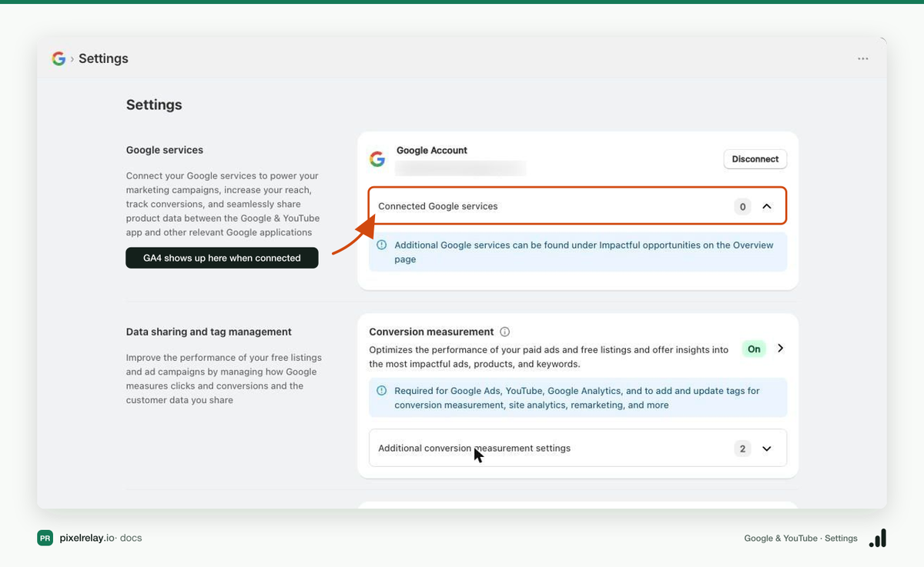Image resolution: width=924 pixels, height=567 pixels.
Task: Click the 0 count badge on Connected Google services
Action: [x=742, y=206]
